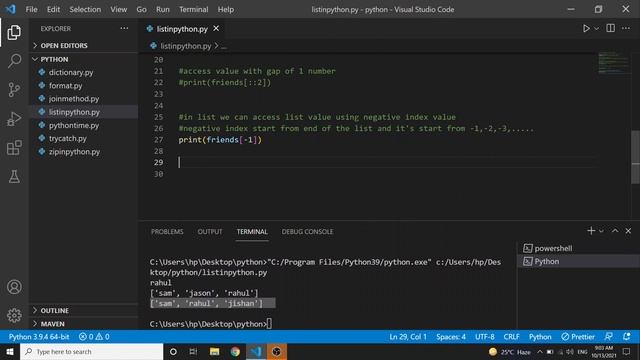Close the terminal panel
The width and height of the screenshot is (640, 360).
(628, 231)
